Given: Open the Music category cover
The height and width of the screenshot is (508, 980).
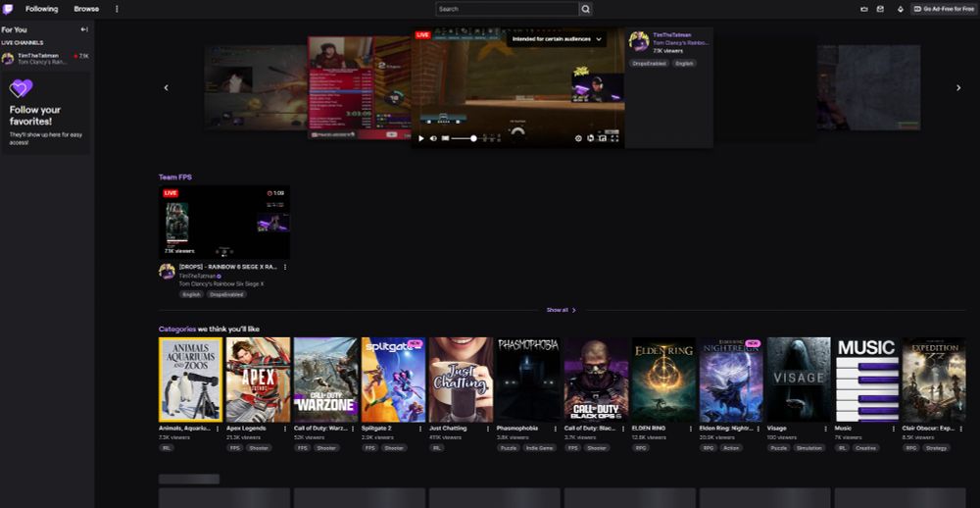Looking at the screenshot, I should (x=866, y=380).
